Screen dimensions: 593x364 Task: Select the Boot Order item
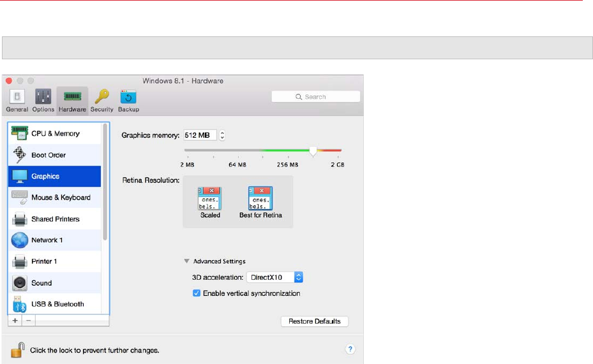(54, 155)
